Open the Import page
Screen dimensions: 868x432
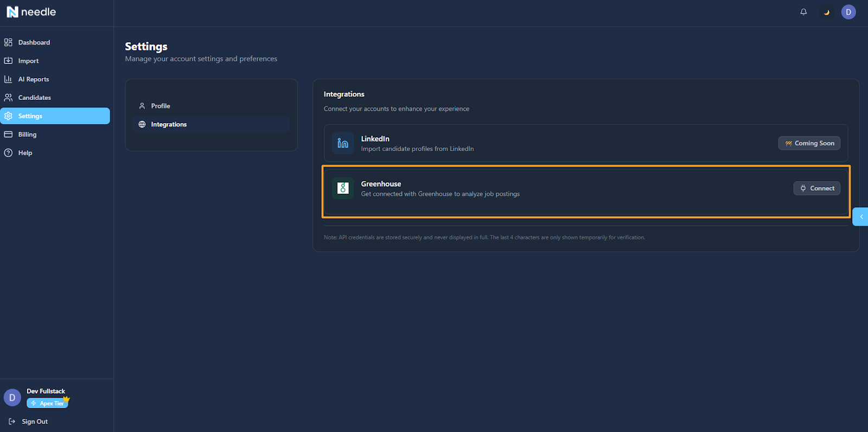point(28,61)
